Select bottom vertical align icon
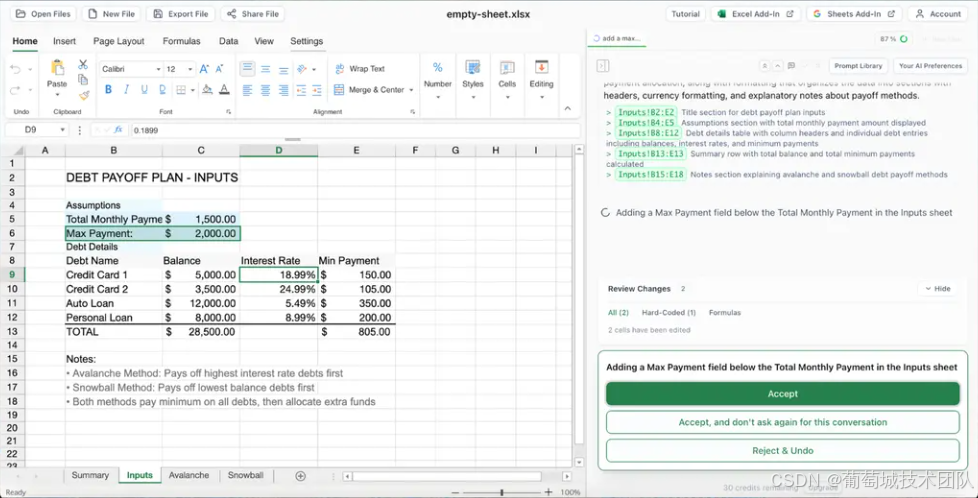This screenshot has height=498, width=978. [284, 69]
